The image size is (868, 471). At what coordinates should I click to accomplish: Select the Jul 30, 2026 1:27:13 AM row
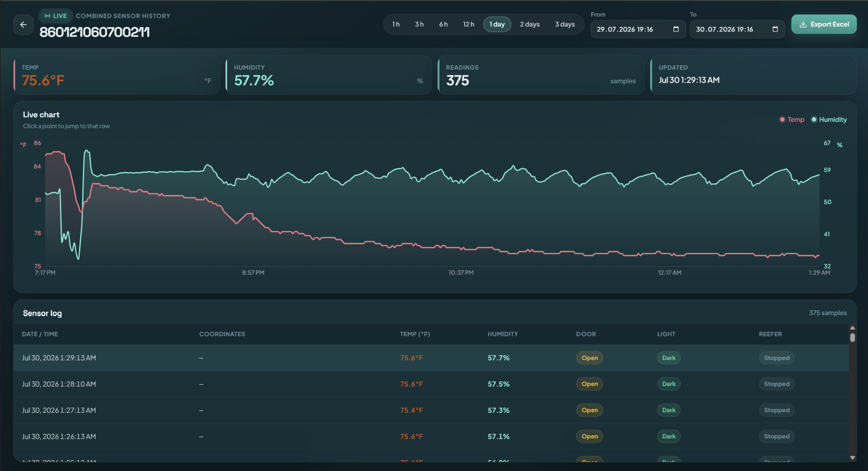pos(431,410)
